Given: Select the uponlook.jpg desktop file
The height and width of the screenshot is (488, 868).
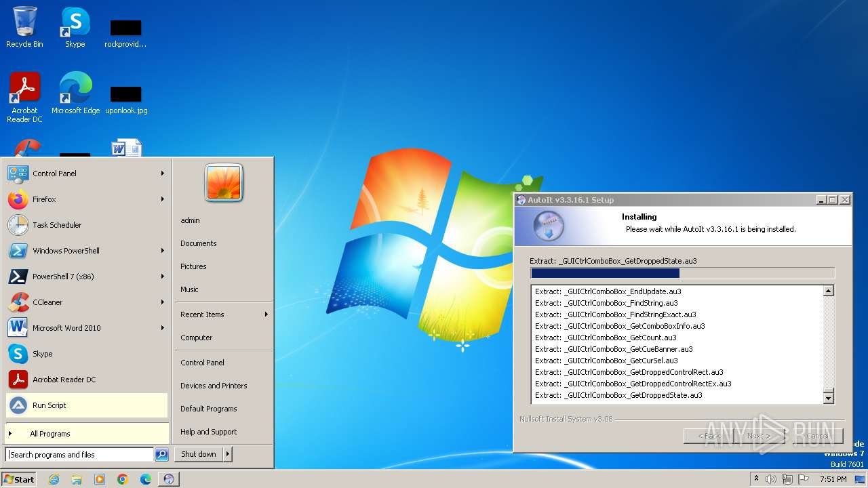Looking at the screenshot, I should [126, 100].
